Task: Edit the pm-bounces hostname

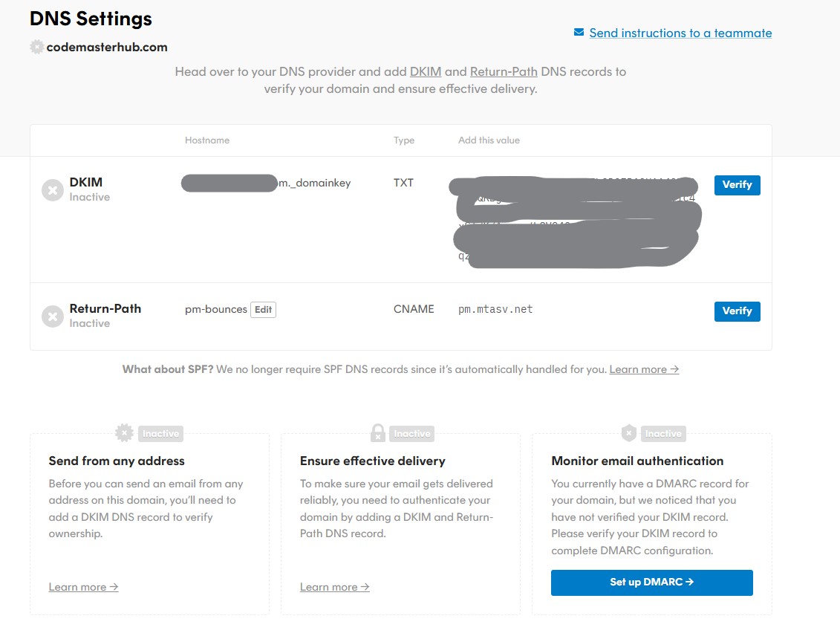Action: 263,310
